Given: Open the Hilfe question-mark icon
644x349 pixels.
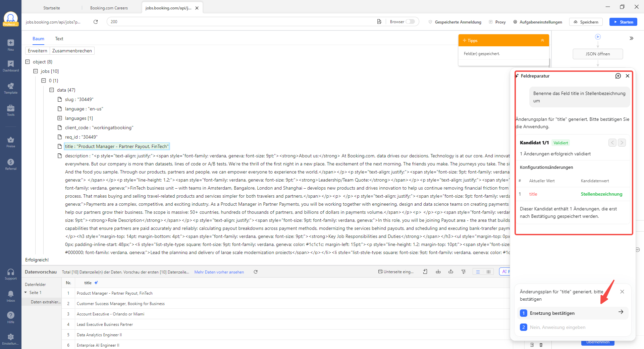Looking at the screenshot, I should click(11, 317).
